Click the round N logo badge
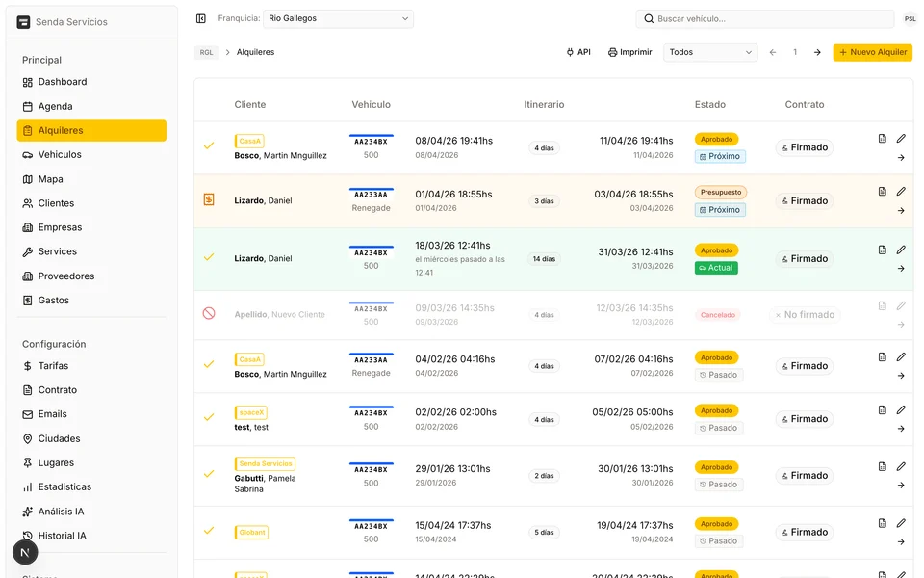The height and width of the screenshot is (578, 924). pyautogui.click(x=25, y=552)
